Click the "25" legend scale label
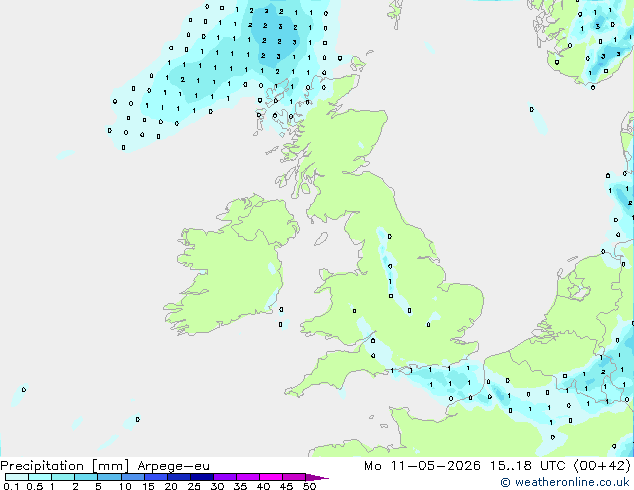634x490 pixels. [x=194, y=486]
